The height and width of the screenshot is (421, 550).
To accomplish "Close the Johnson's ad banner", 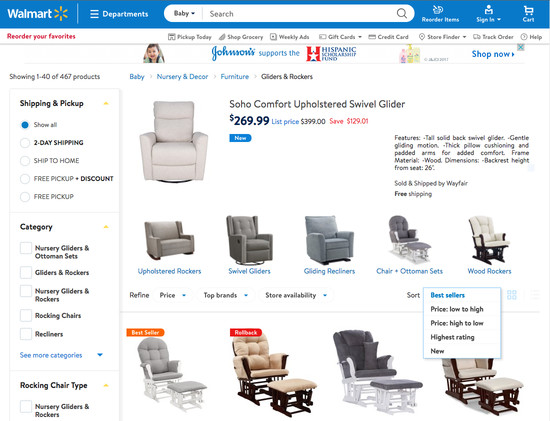I will click(x=521, y=47).
